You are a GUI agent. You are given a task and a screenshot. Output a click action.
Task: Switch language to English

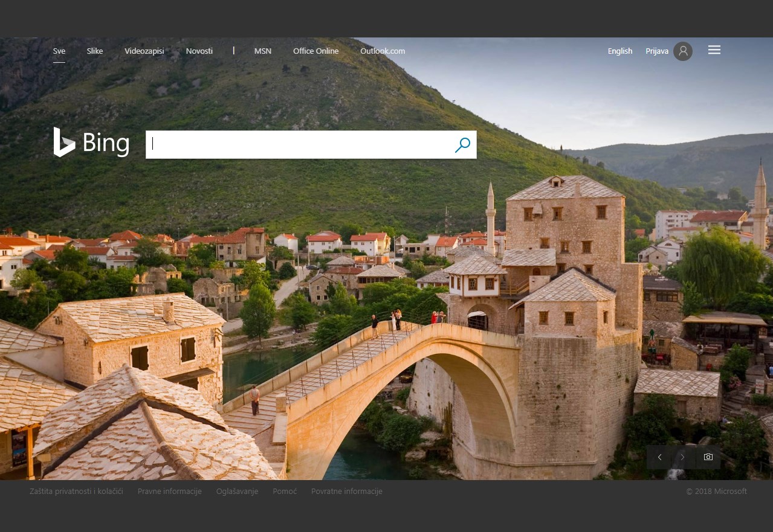coord(620,51)
